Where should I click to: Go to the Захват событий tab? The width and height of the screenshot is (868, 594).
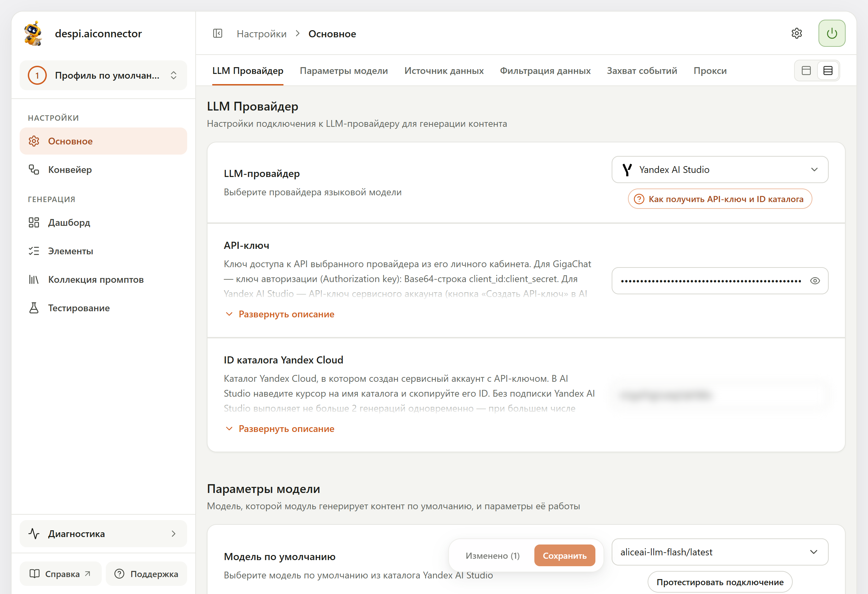click(x=642, y=71)
